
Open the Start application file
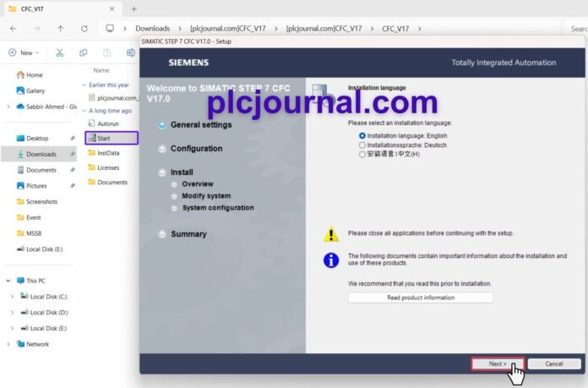(x=104, y=138)
